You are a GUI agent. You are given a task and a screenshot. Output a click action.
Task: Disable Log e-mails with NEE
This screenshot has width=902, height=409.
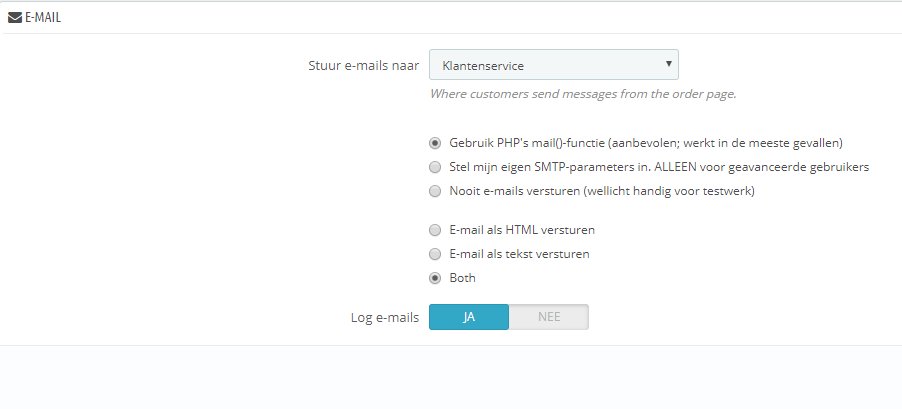tap(549, 317)
